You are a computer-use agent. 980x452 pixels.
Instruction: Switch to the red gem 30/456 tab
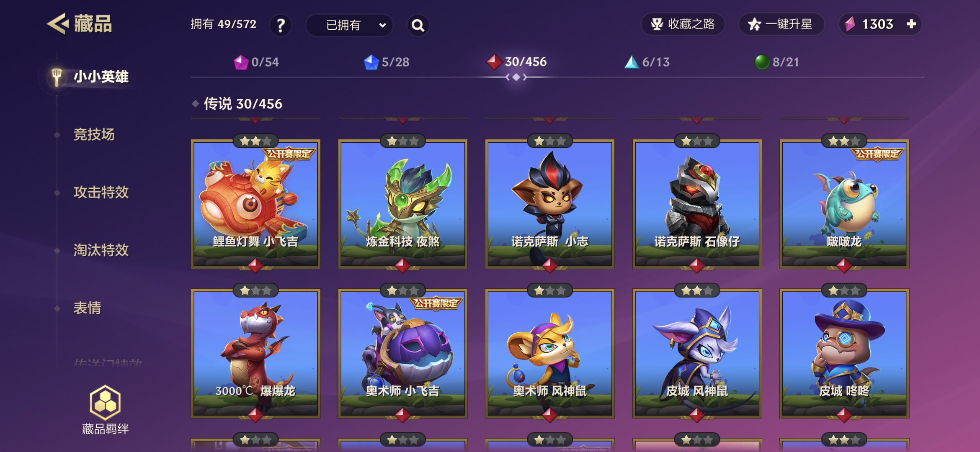point(516,62)
